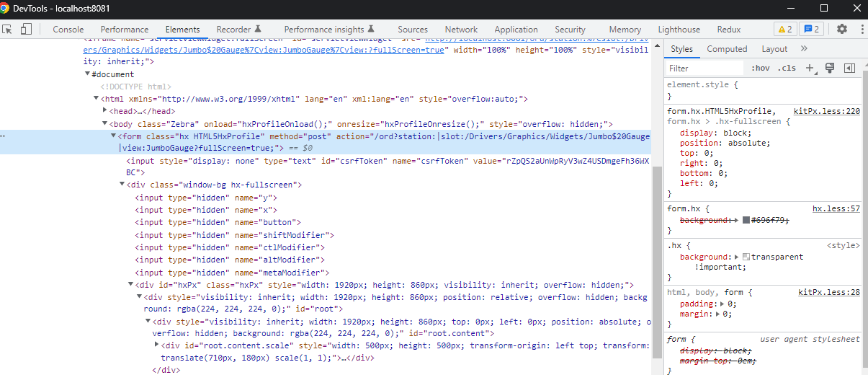Open the kitPx.less:220 source link
868x375 pixels.
[x=826, y=111]
